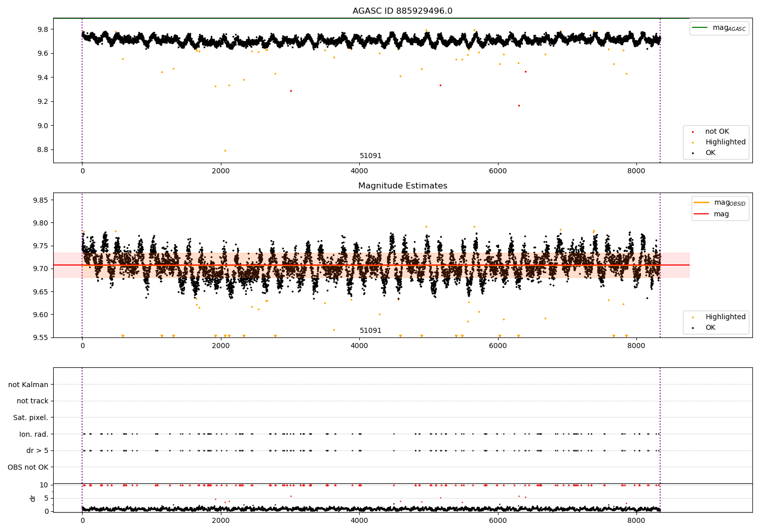Select the 'not Kalman' row label
The height and width of the screenshot is (532, 760).
(28, 385)
